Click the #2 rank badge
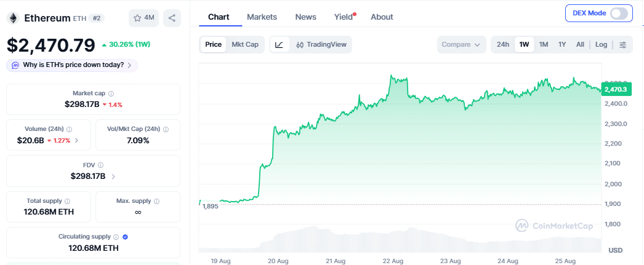This screenshot has height=265, width=644. [98, 18]
